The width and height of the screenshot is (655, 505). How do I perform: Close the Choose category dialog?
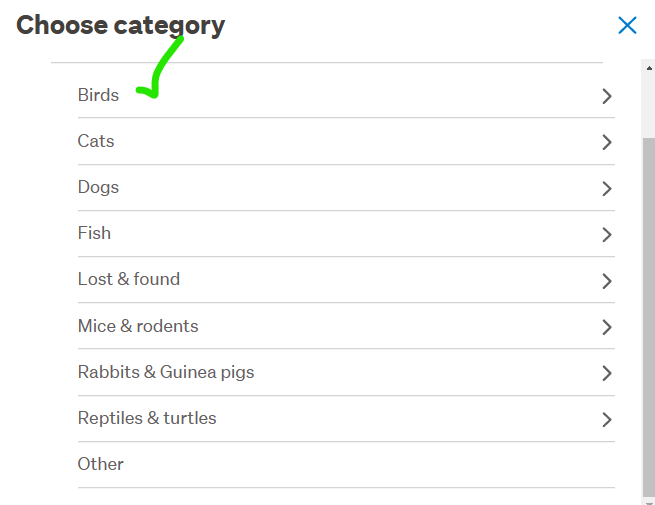click(627, 26)
